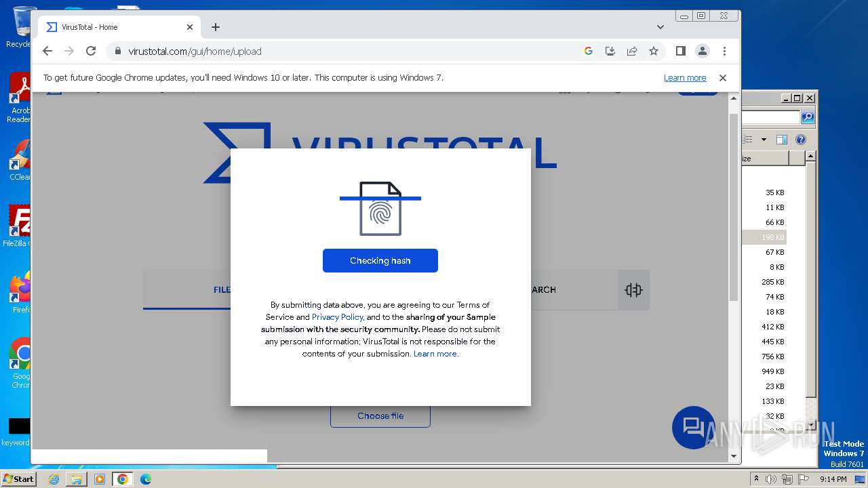Go back to the previous page in Chrome
The width and height of the screenshot is (868, 488).
point(47,51)
